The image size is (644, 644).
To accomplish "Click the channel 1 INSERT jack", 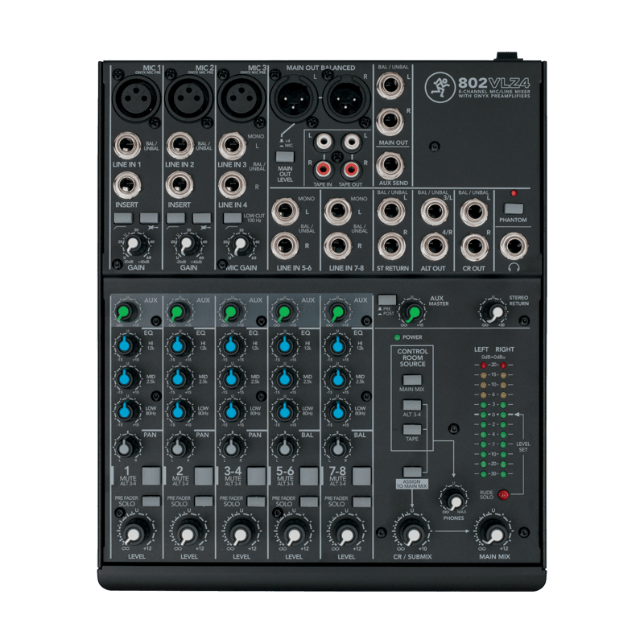I will point(127,185).
